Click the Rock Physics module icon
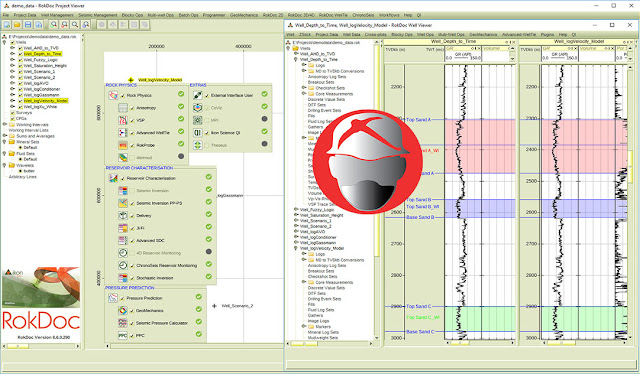This screenshot has width=640, height=374. point(113,95)
